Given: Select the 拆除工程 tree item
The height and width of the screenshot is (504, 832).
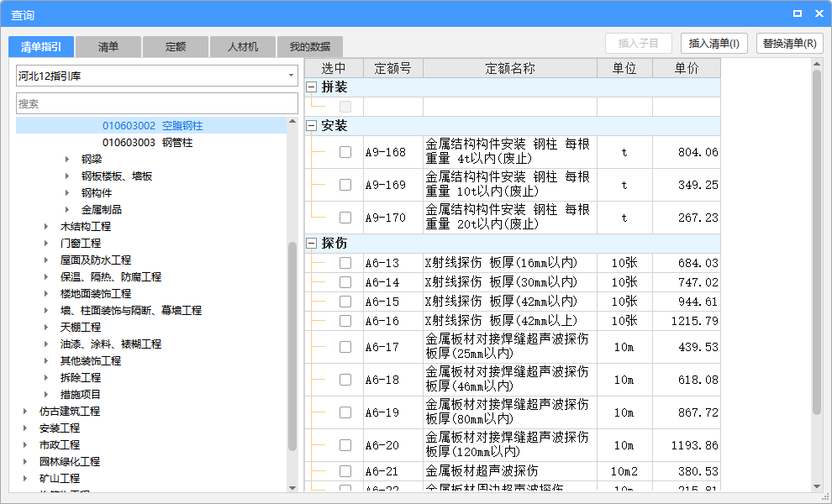Looking at the screenshot, I should click(81, 378).
